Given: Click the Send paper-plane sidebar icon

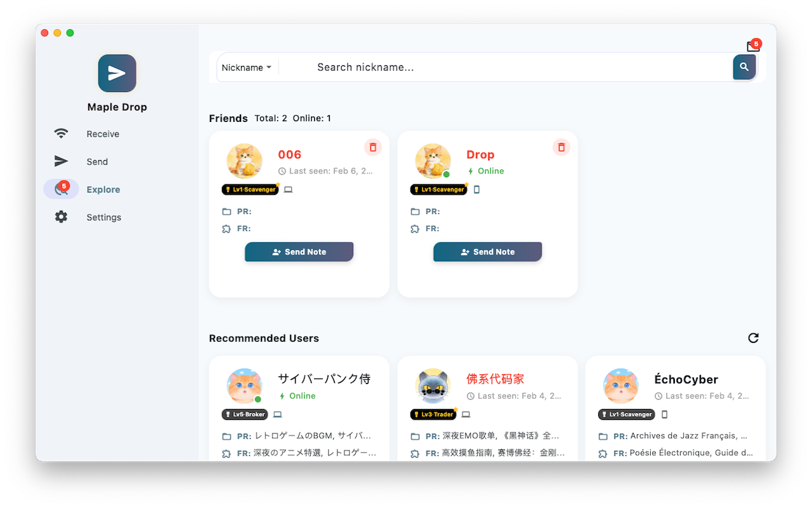Looking at the screenshot, I should click(61, 161).
